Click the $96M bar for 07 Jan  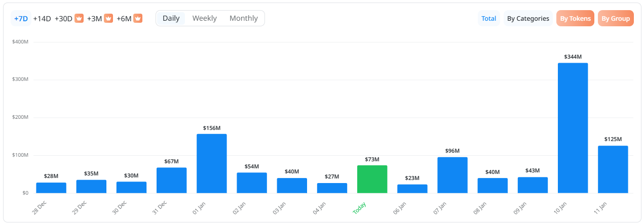[452, 175]
